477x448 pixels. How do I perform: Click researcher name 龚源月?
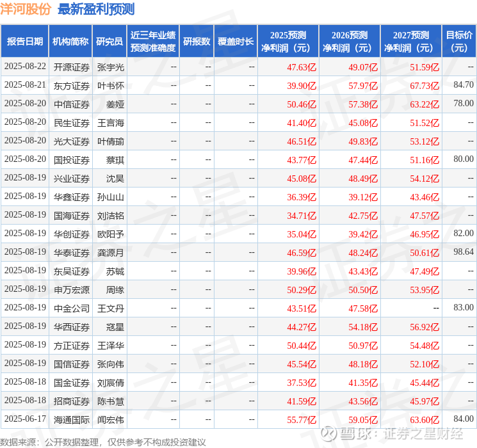(x=111, y=253)
